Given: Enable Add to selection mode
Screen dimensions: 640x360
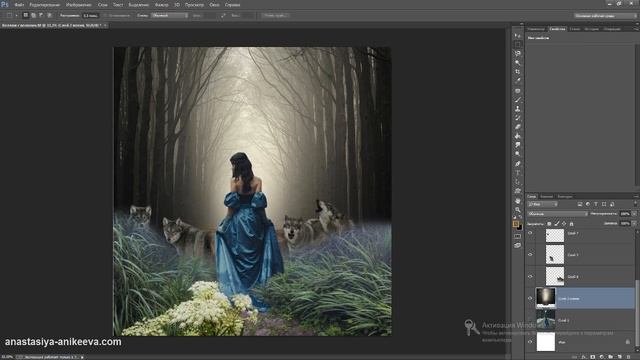Looking at the screenshot, I should pyautogui.click(x=33, y=15).
